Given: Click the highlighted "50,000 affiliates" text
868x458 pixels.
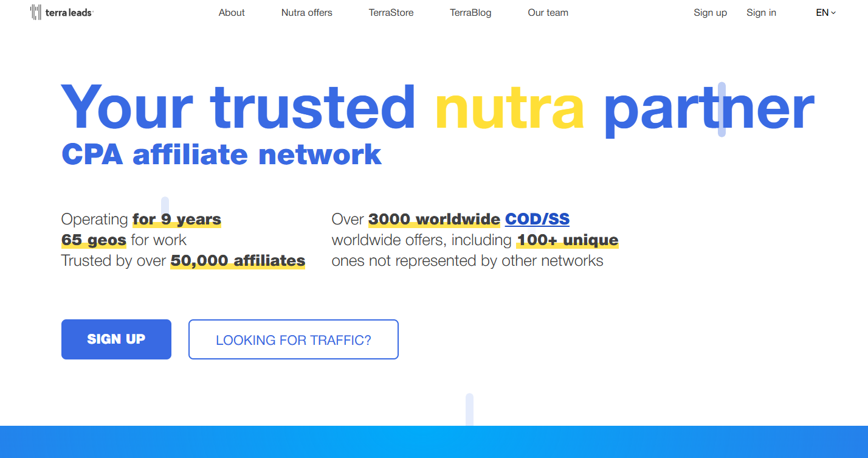Looking at the screenshot, I should click(238, 261).
